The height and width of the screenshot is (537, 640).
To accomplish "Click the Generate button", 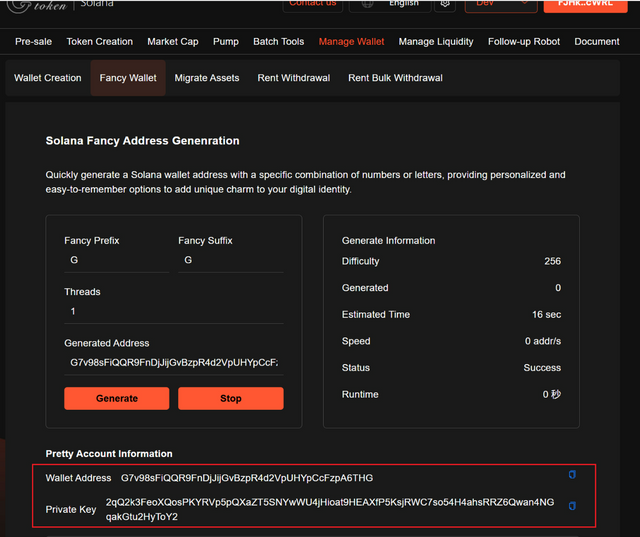I will [117, 398].
